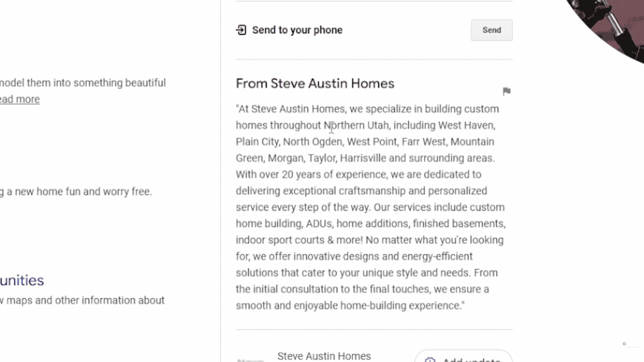Click the words 'Northern Utah' in the description
The height and width of the screenshot is (362, 644).
356,125
